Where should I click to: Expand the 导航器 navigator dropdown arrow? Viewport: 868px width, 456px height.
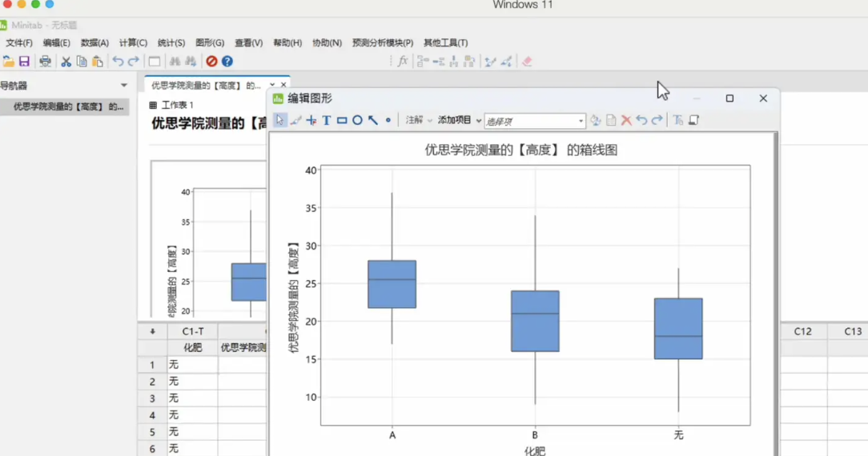point(124,85)
